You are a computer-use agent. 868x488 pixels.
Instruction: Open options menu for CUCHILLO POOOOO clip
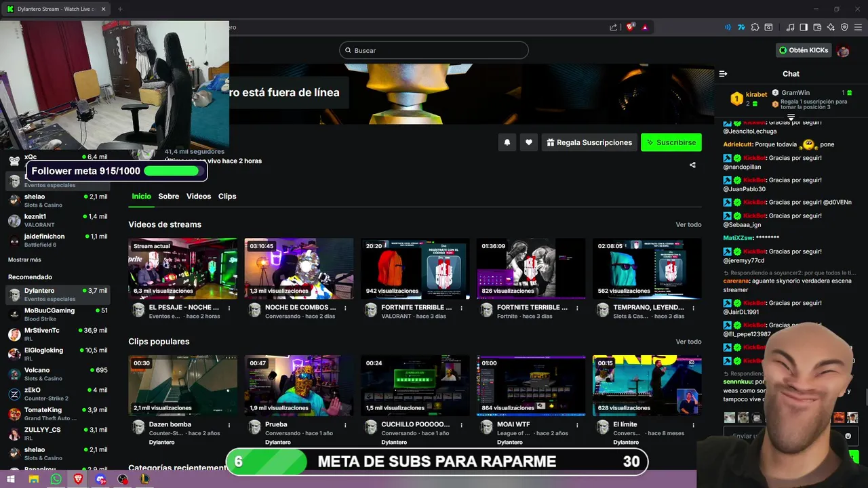pos(461,425)
